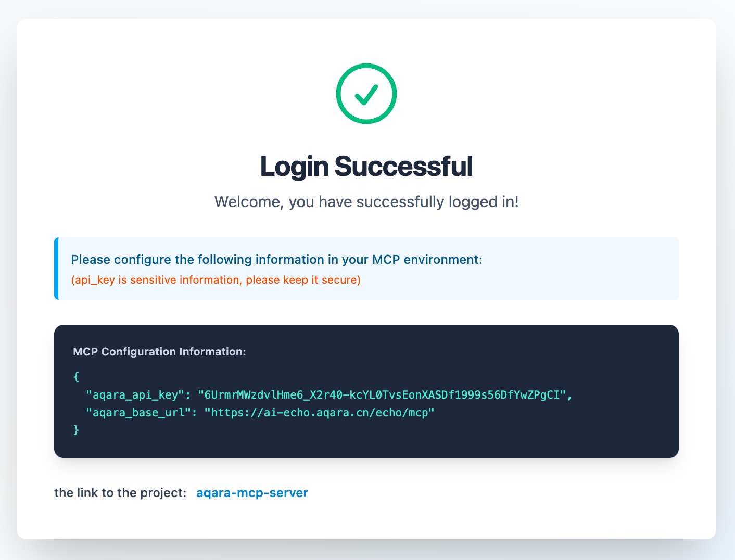Image resolution: width=735 pixels, height=560 pixels.
Task: Click the blue aqara-mcp-server hyperlink
Action: coord(252,493)
